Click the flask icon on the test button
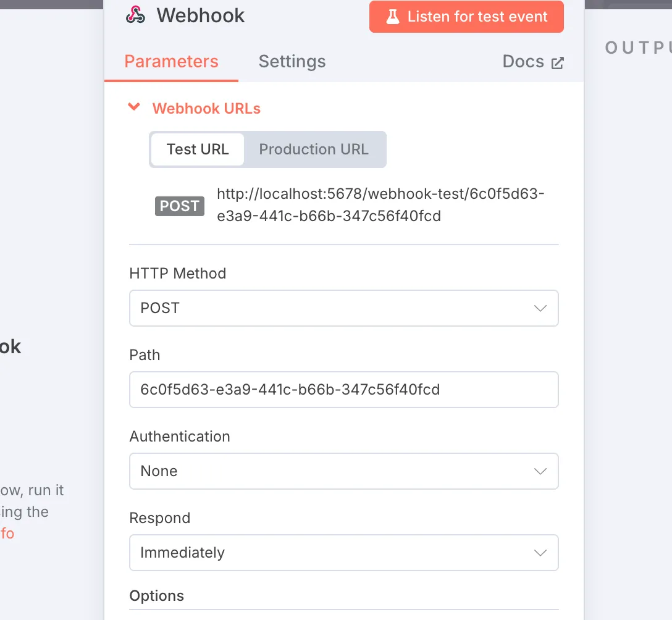672x620 pixels. 393,17
